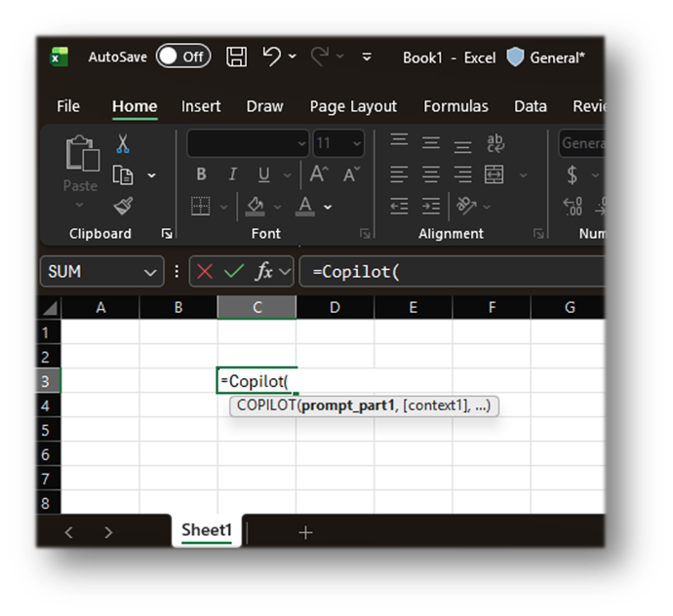Image resolution: width=673 pixels, height=616 pixels.
Task: Click the Undo arrow icon
Action: click(272, 57)
